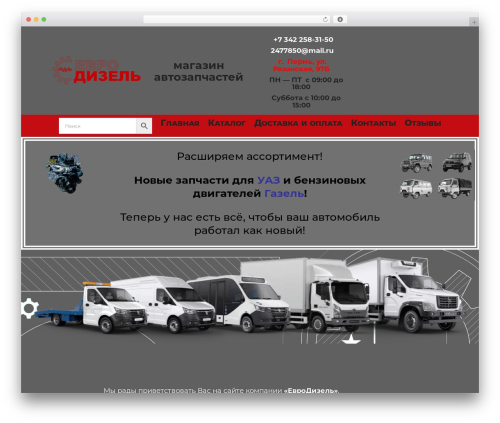This screenshot has width=500, height=423.
Task: Click the top-right dark UAZ SUV thumbnail
Action: [457, 162]
